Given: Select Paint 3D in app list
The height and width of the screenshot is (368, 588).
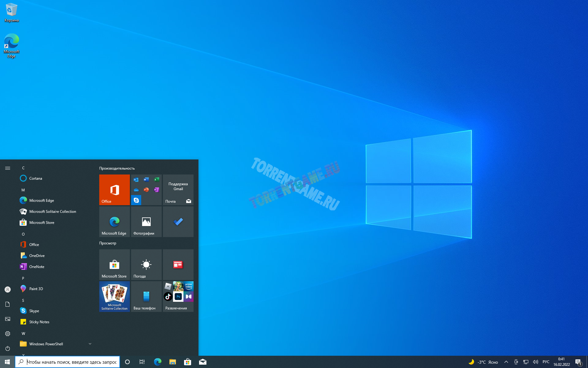Looking at the screenshot, I should [x=36, y=289].
